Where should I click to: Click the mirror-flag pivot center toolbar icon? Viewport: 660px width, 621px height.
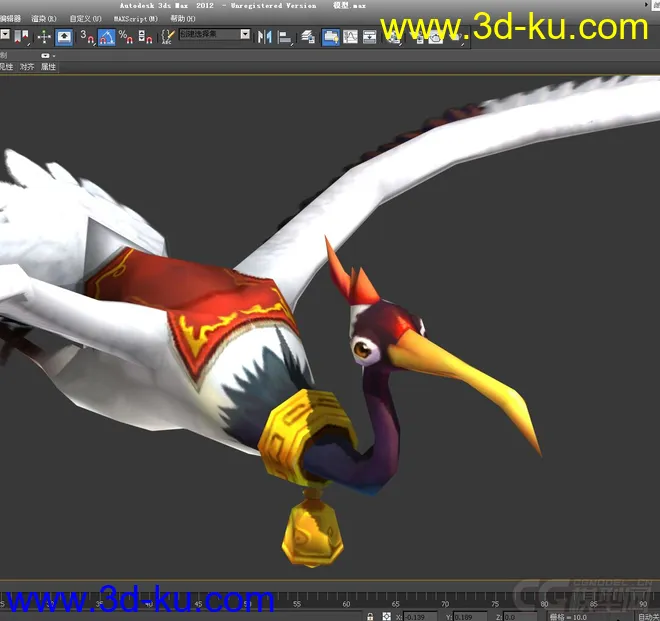click(x=21, y=37)
